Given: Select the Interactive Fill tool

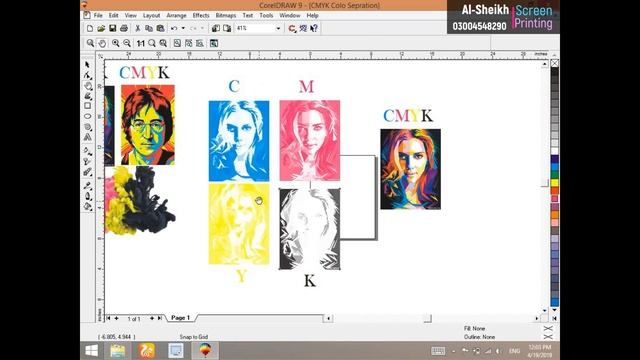Looking at the screenshot, I should tap(88, 151).
